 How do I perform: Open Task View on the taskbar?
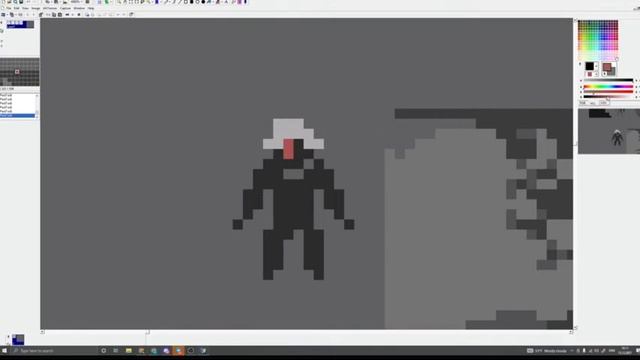pyautogui.click(x=116, y=351)
